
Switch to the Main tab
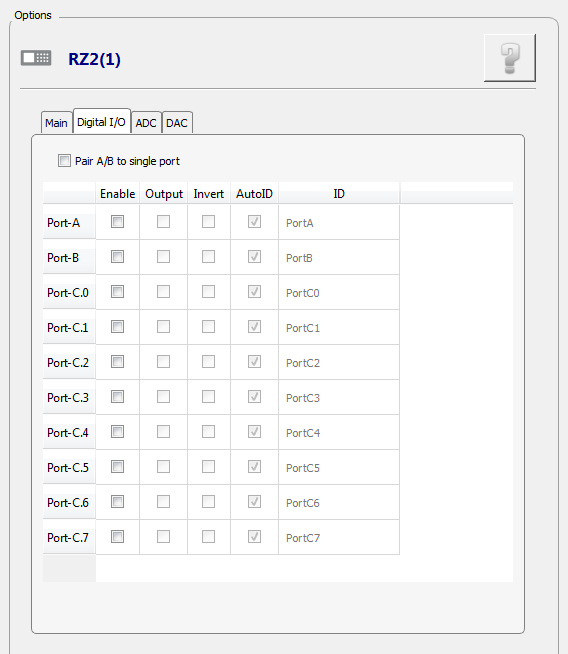(56, 123)
